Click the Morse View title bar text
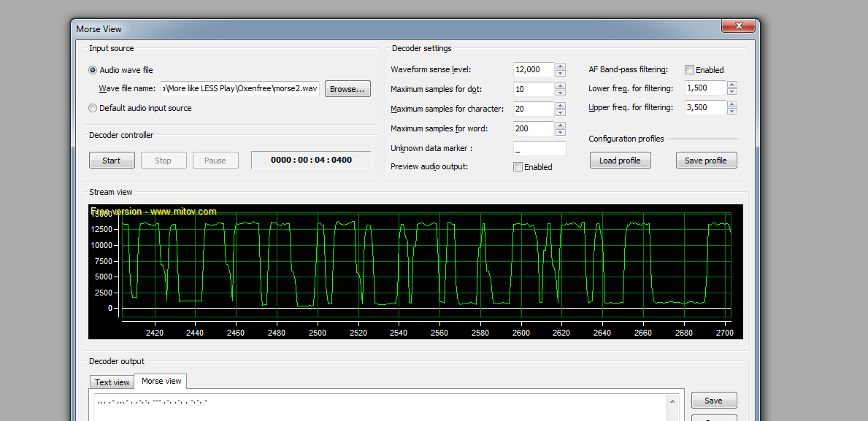Screen dimensions: 868x421 99,29
